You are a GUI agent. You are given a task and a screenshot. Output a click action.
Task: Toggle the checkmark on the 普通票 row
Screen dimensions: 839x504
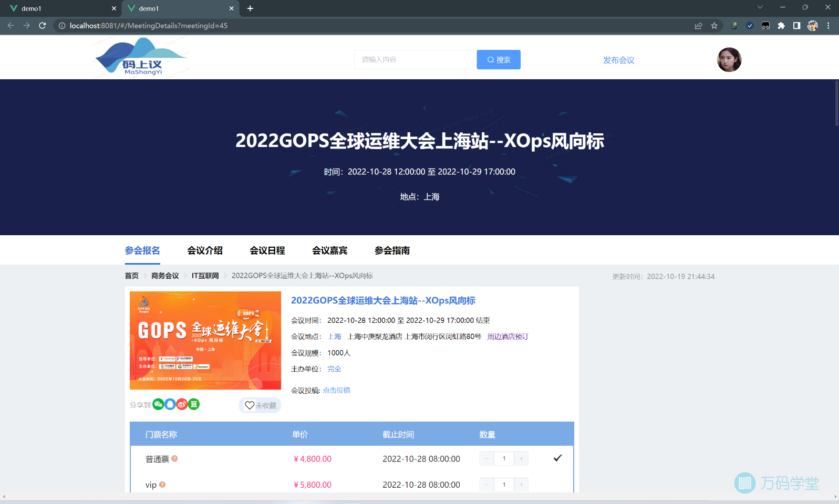click(557, 458)
